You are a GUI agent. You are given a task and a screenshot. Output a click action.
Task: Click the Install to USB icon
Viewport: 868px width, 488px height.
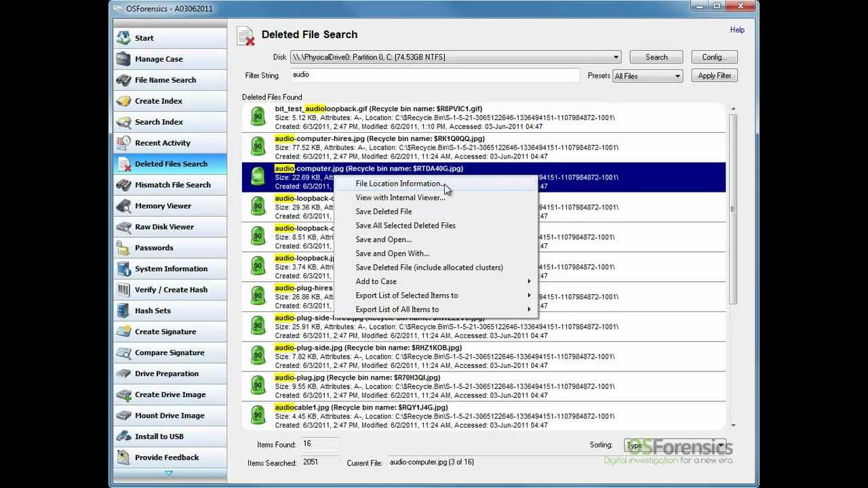tap(123, 437)
